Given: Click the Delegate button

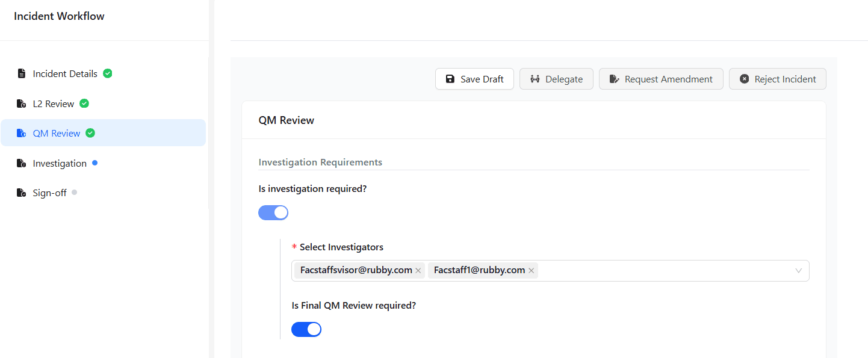Looking at the screenshot, I should 556,79.
